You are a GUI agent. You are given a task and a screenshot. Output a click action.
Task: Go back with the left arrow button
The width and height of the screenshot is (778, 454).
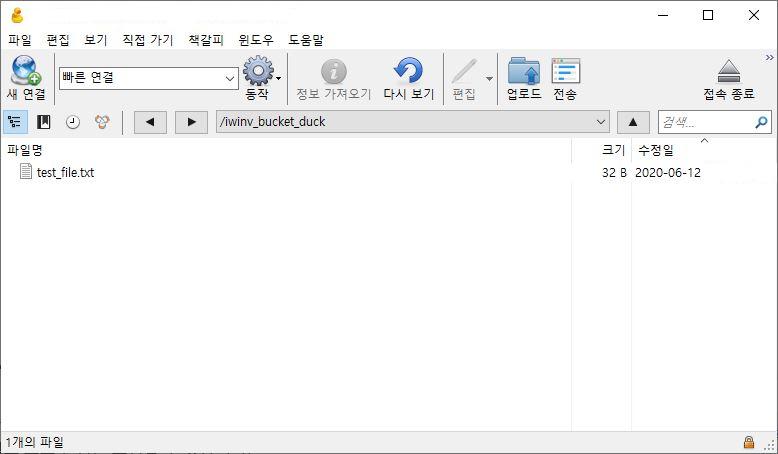point(150,122)
